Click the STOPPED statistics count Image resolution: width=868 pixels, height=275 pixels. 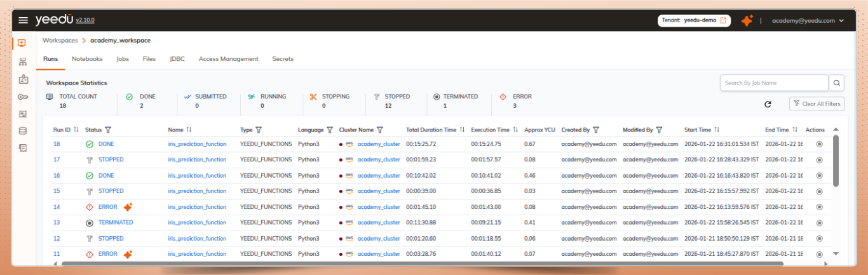coord(388,106)
